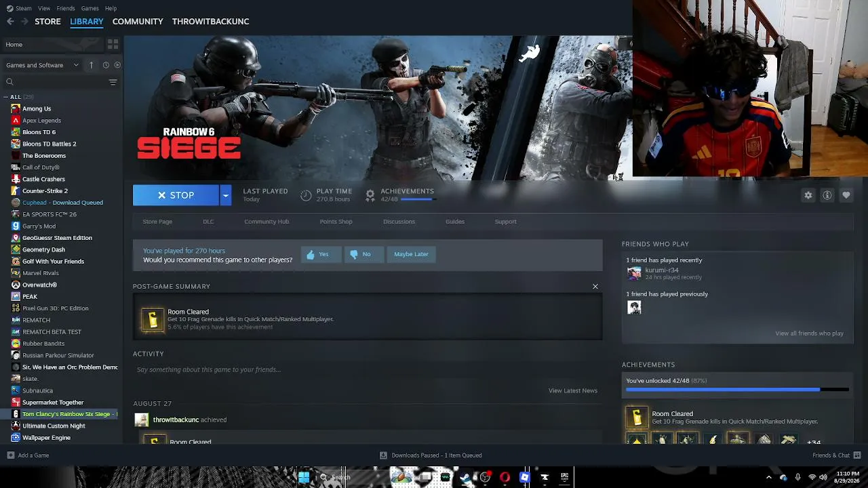Open the View menu

click(44, 8)
